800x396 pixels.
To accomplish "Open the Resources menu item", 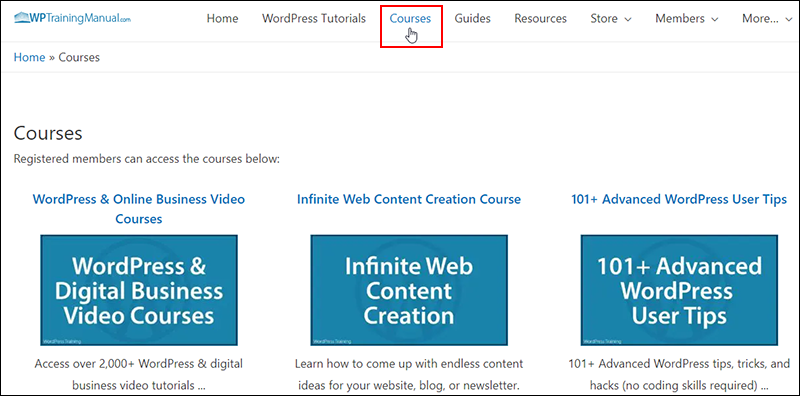I will pyautogui.click(x=540, y=19).
